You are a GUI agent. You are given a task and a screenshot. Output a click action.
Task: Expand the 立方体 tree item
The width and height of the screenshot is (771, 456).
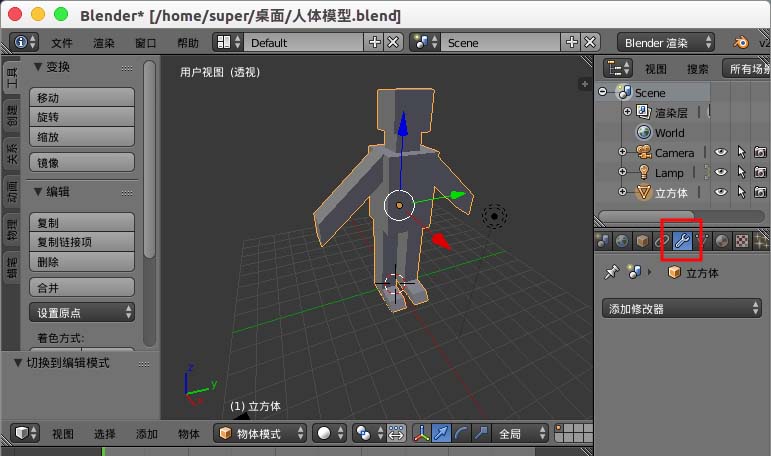point(622,192)
